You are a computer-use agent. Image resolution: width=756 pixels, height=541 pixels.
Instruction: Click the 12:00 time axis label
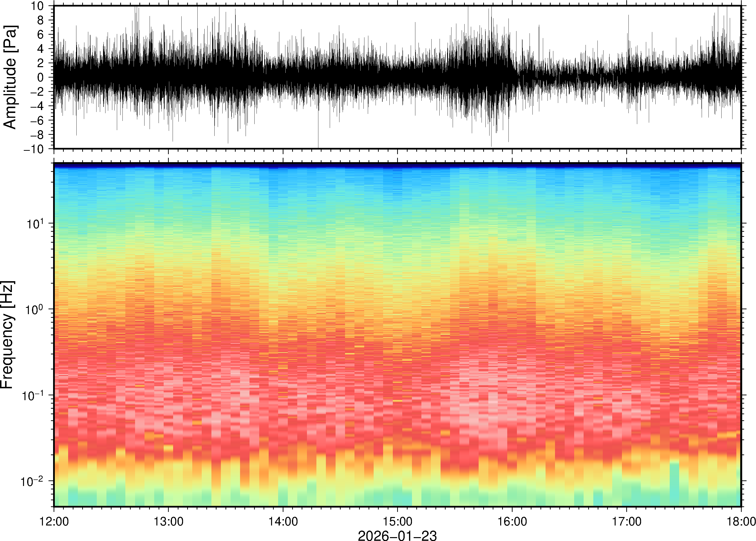pyautogui.click(x=54, y=521)
